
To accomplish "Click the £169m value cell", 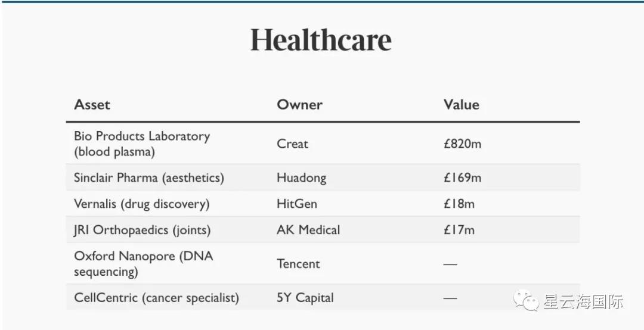I will 462,178.
